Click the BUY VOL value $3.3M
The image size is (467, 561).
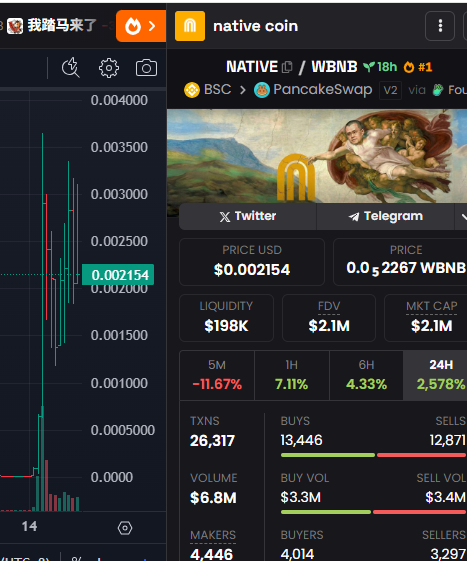[301, 497]
